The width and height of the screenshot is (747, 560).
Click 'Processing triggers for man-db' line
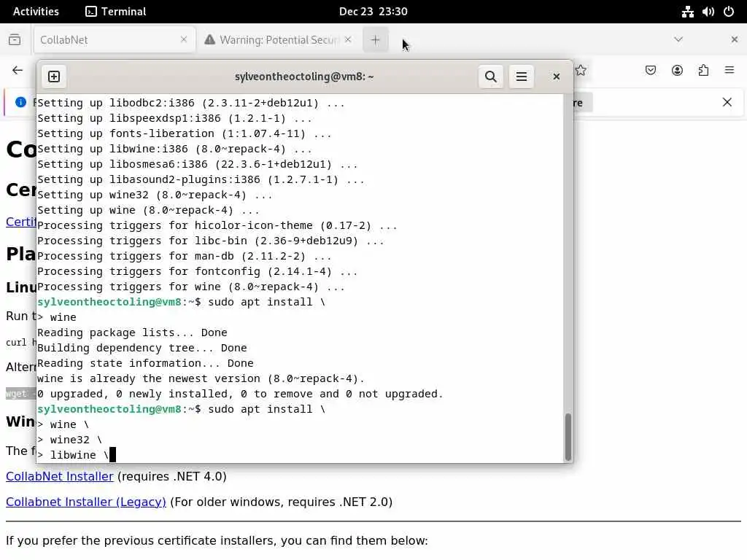click(184, 256)
